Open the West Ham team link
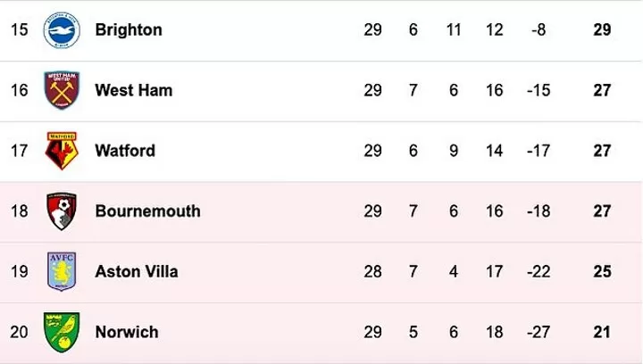 coord(133,90)
